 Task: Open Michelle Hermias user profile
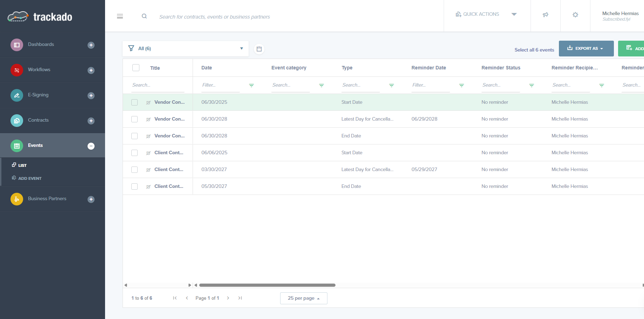[620, 16]
